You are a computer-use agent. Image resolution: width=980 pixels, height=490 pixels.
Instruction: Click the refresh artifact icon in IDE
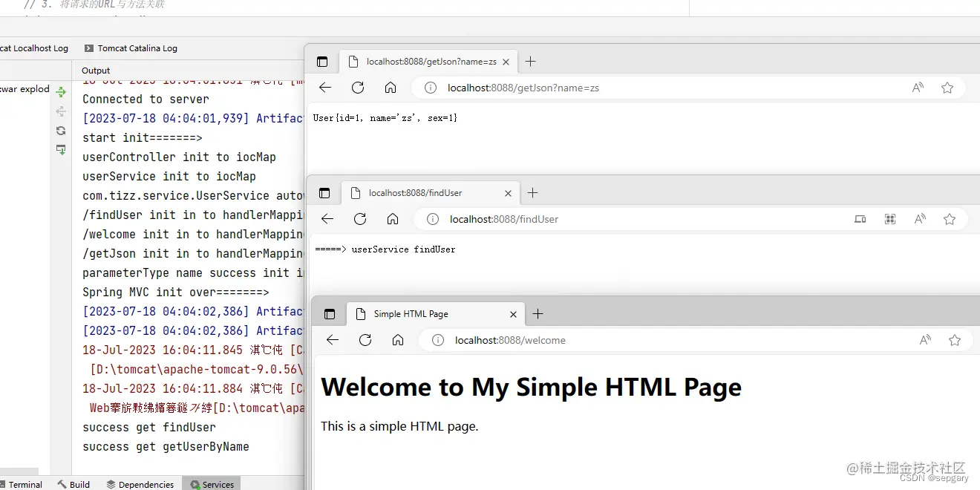(x=61, y=131)
